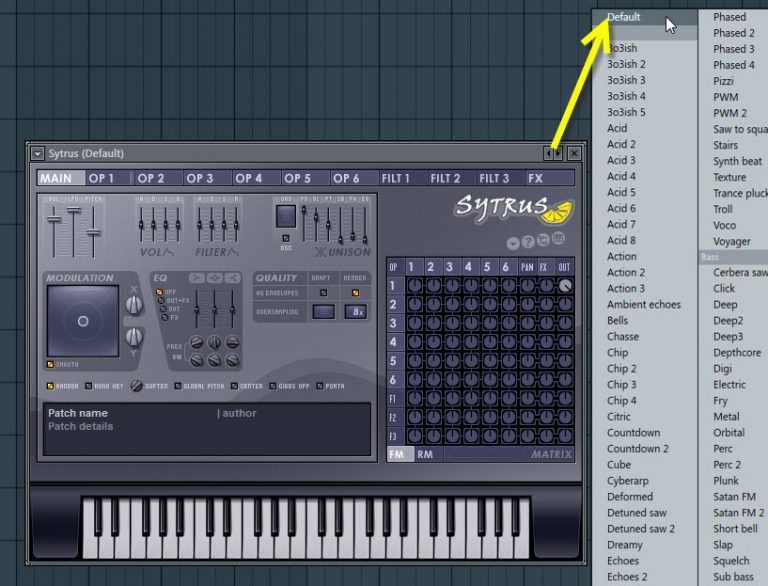Viewport: 768px width, 586px height.
Task: Click the PITCH slider handle
Action: (x=93, y=233)
